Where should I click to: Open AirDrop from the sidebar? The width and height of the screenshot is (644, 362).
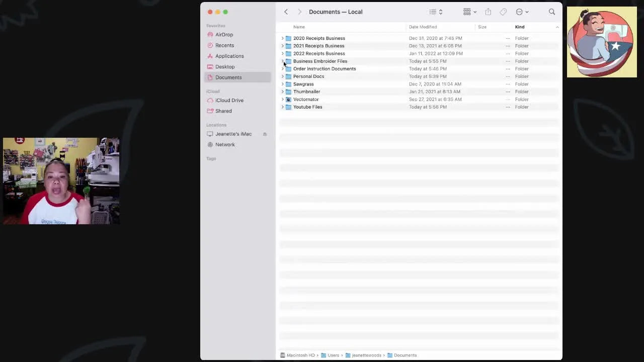[x=224, y=34]
